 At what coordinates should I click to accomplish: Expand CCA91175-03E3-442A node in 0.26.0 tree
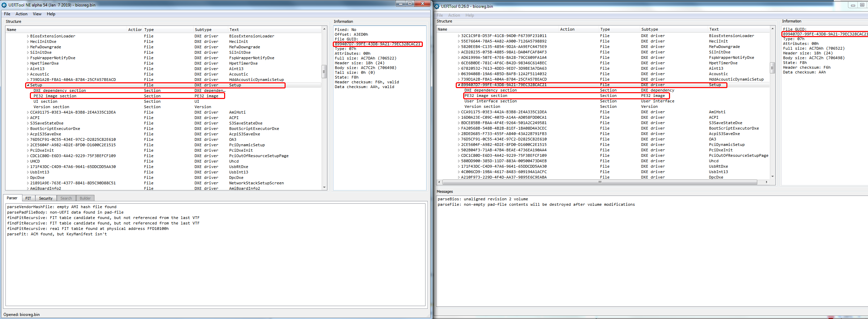coord(459,112)
